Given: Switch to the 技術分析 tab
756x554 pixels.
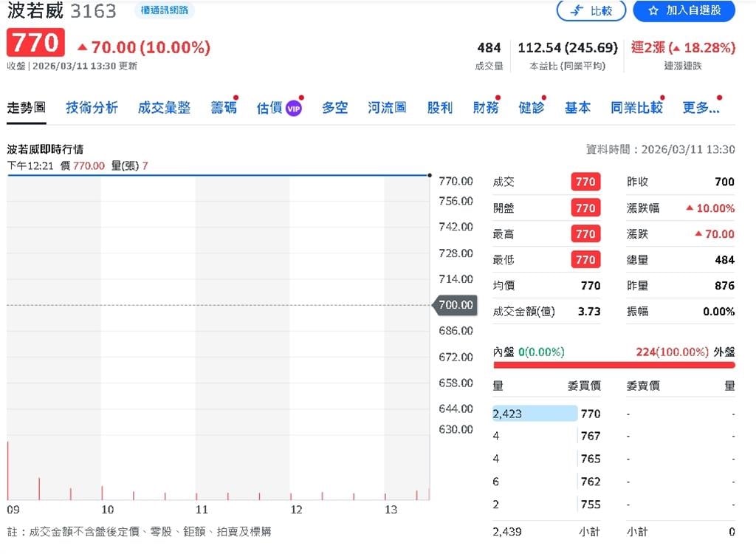Looking at the screenshot, I should coord(92,107).
